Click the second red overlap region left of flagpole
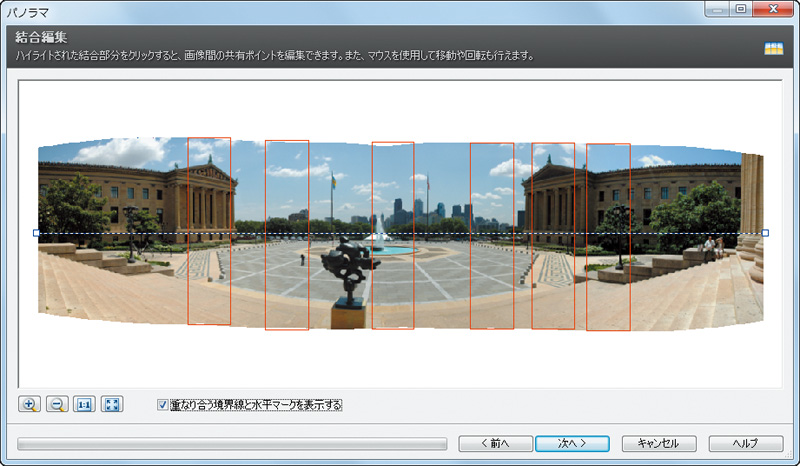This screenshot has width=800, height=466. [x=287, y=235]
